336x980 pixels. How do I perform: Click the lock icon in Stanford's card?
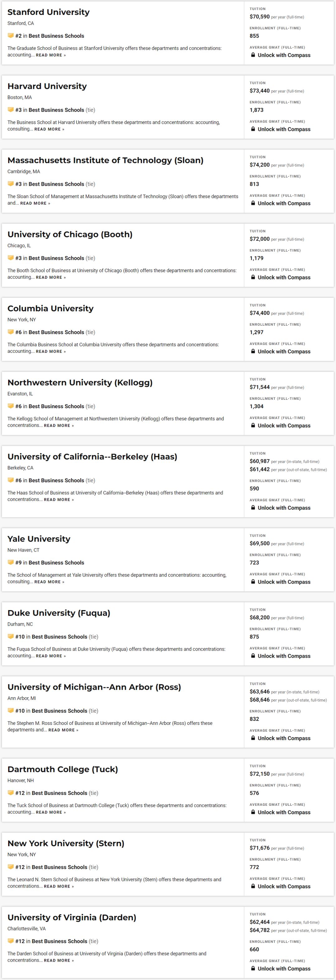[x=253, y=55]
